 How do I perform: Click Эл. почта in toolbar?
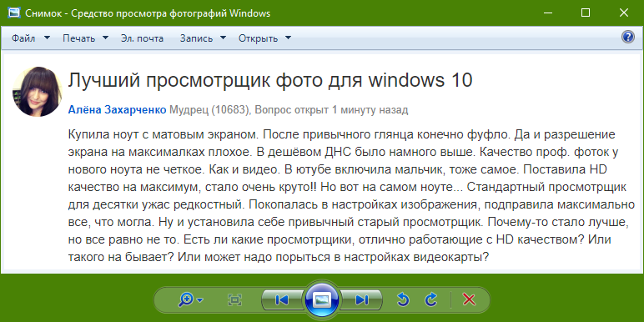click(142, 38)
